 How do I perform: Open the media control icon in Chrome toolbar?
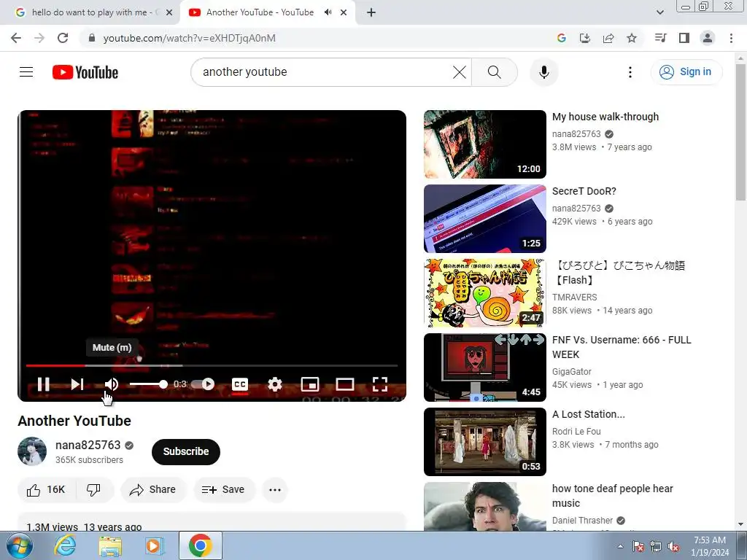coord(660,38)
